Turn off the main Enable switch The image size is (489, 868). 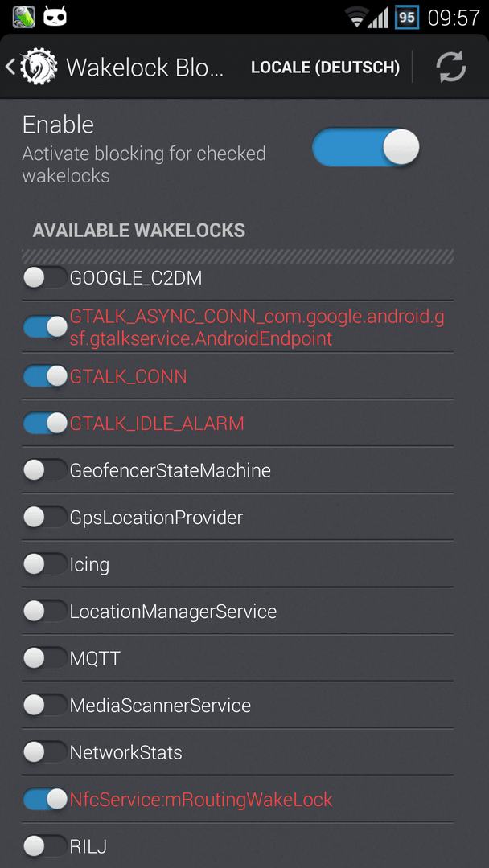(365, 147)
